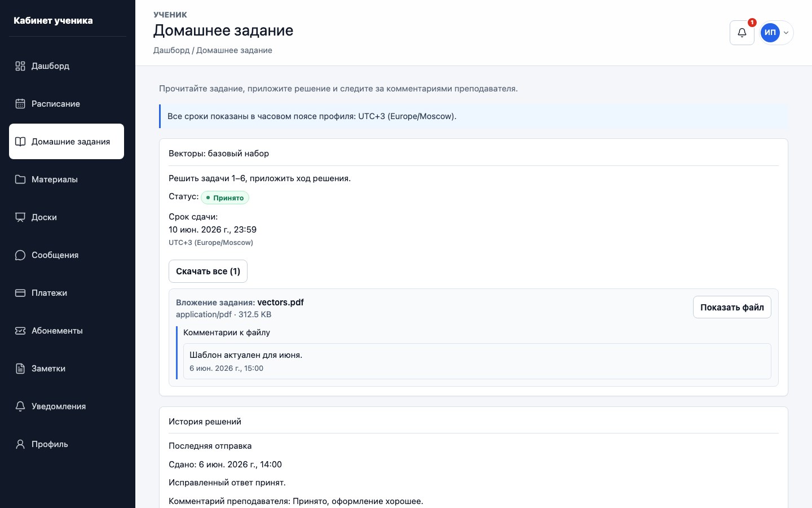The width and height of the screenshot is (812, 508).
Task: Click the vectors.pdf attachment name
Action: coord(280,303)
